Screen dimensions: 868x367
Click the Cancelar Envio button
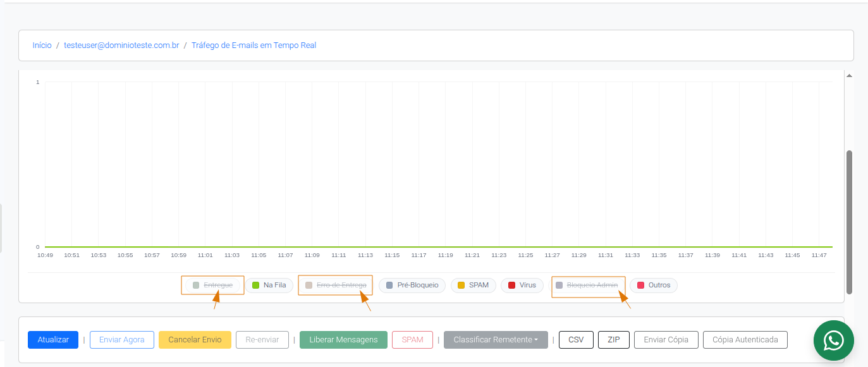(x=195, y=340)
